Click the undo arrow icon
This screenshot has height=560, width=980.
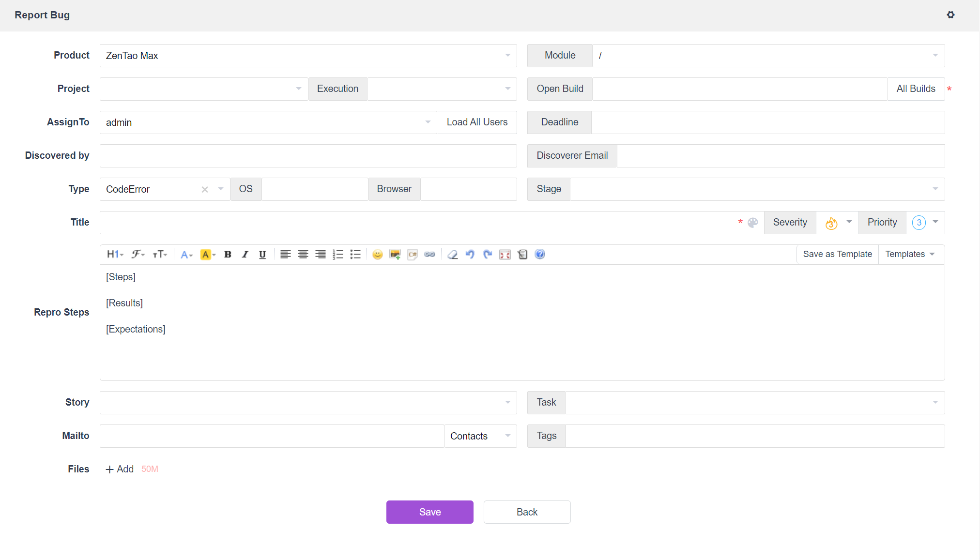point(470,255)
